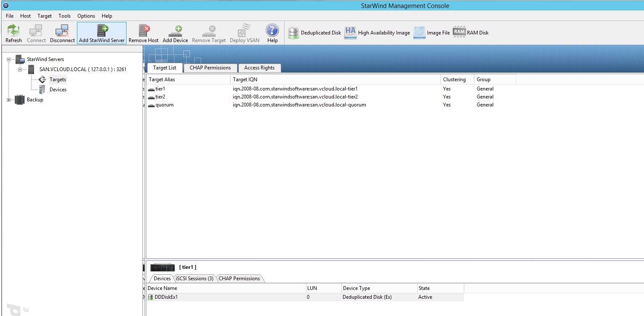644x316 pixels.
Task: Collapse the StarWind Servers tree node
Action: pos(8,59)
